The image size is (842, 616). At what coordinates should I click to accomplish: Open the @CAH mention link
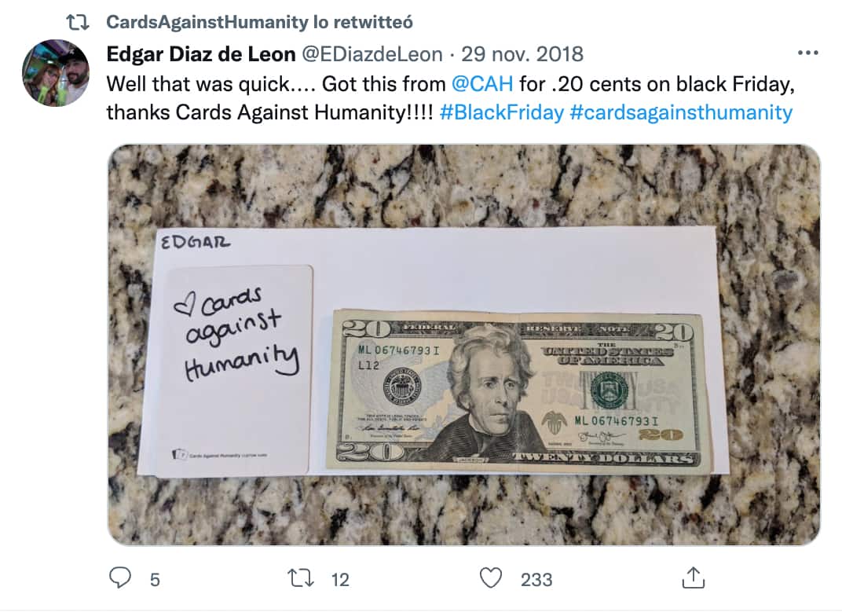[x=482, y=84]
